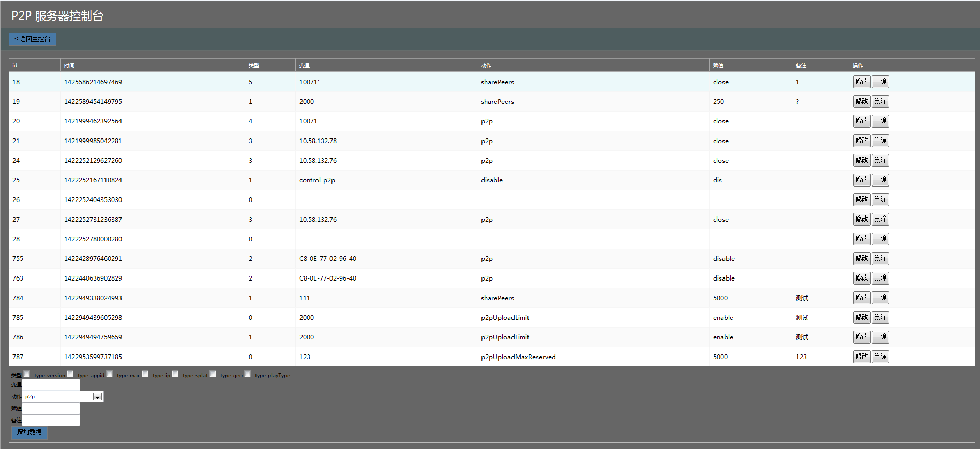
Task: Click the P2P 服务器控制台 page title
Action: [x=57, y=16]
